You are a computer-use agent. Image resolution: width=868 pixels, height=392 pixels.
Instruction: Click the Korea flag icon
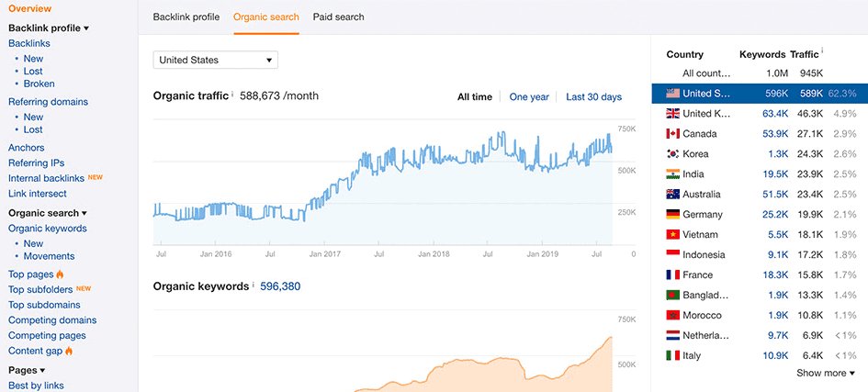(671, 154)
